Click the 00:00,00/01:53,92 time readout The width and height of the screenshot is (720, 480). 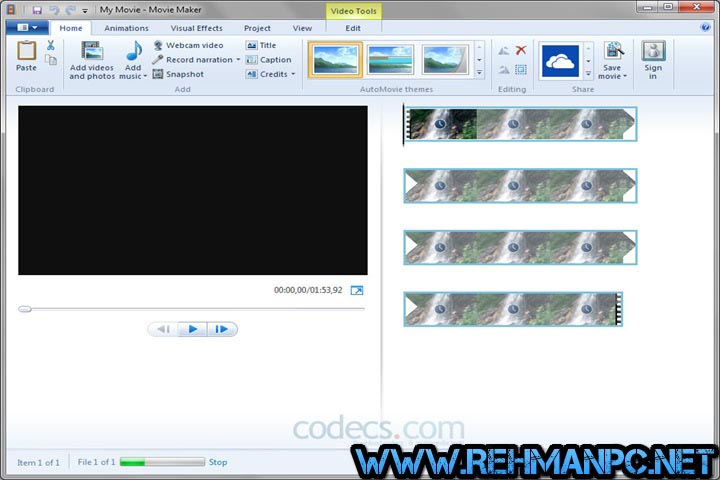308,290
